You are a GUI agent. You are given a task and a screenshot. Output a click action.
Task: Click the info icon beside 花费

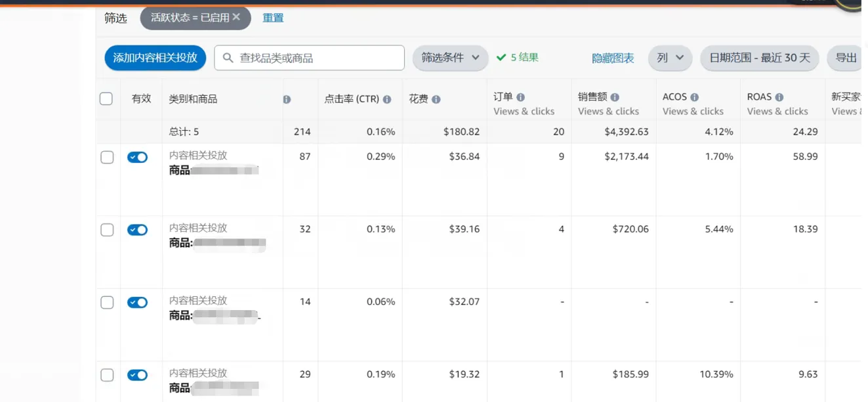(x=436, y=99)
